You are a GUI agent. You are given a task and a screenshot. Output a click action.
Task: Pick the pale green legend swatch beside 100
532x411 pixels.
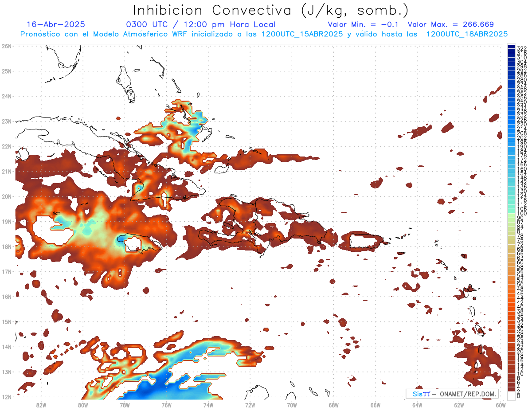pos(512,215)
